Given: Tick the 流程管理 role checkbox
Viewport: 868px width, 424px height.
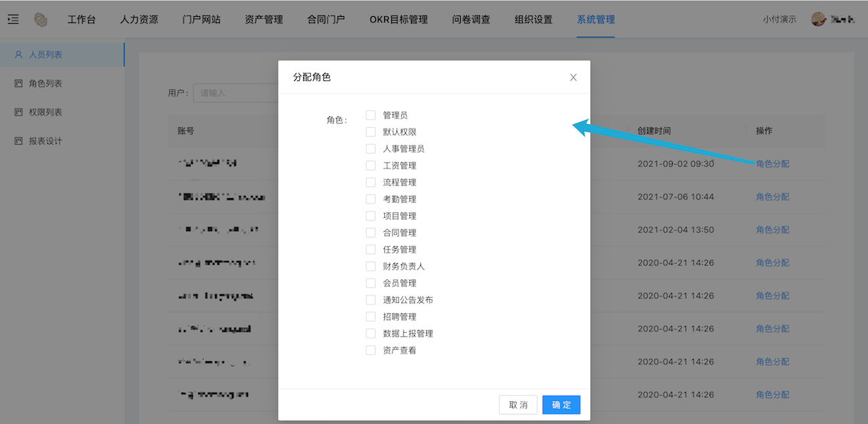Looking at the screenshot, I should 371,182.
